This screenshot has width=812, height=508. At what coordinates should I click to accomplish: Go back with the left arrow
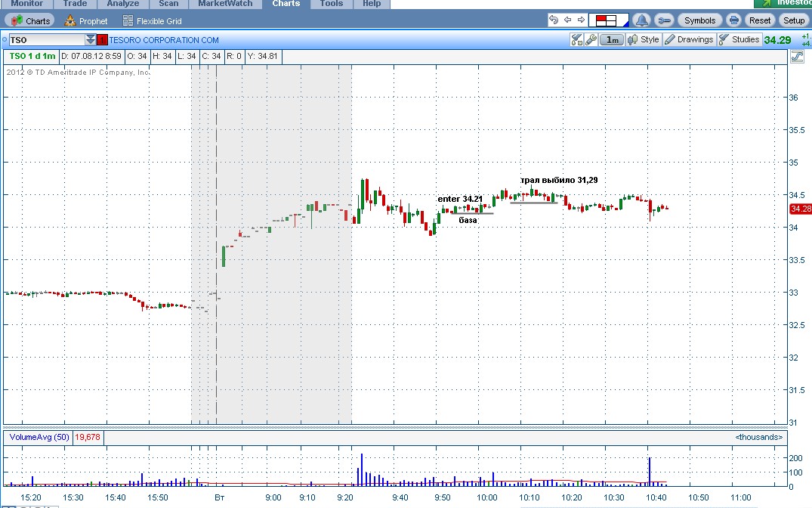(567, 20)
